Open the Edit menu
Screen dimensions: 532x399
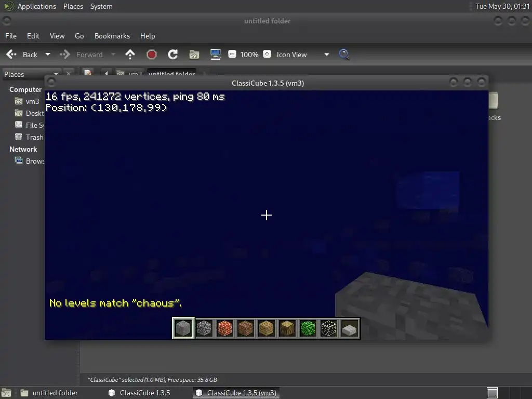click(33, 36)
